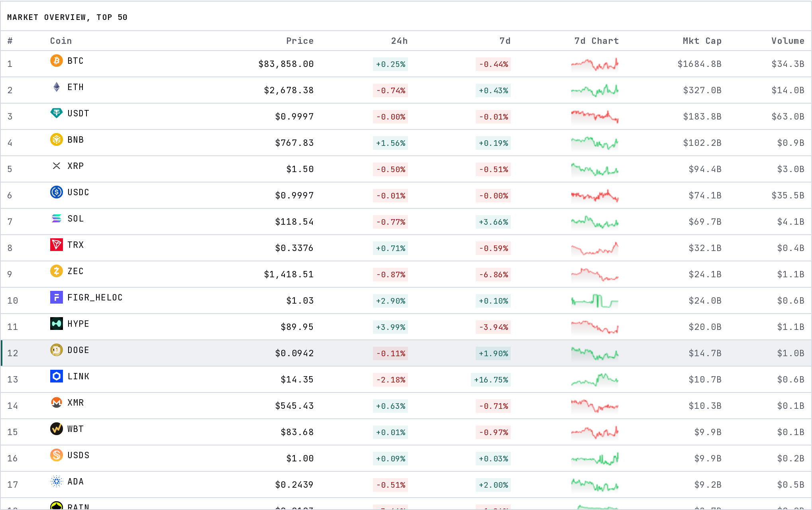
Task: Sort by Volume column header
Action: tap(788, 41)
